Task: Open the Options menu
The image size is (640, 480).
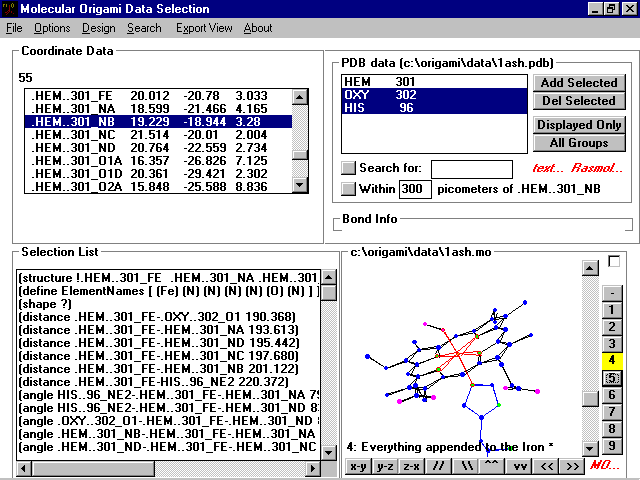Action: click(x=52, y=28)
